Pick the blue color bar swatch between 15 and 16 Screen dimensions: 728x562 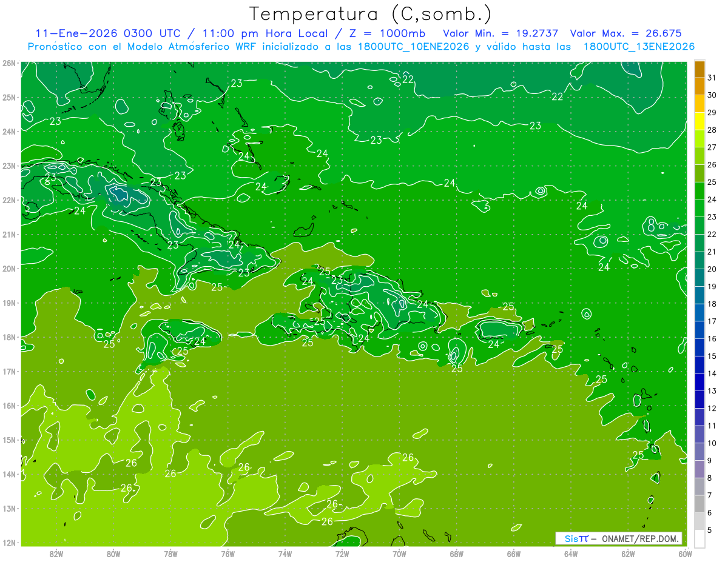[699, 347]
